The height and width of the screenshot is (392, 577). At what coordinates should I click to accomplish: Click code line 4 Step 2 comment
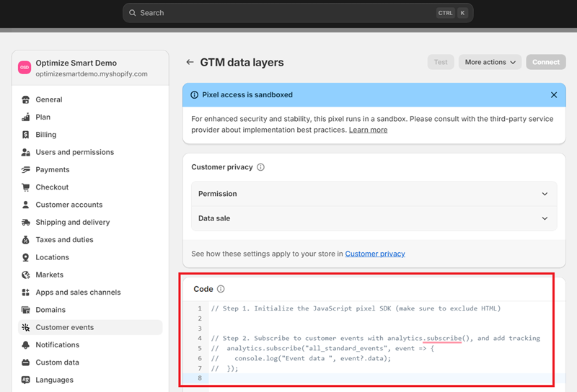(375, 338)
